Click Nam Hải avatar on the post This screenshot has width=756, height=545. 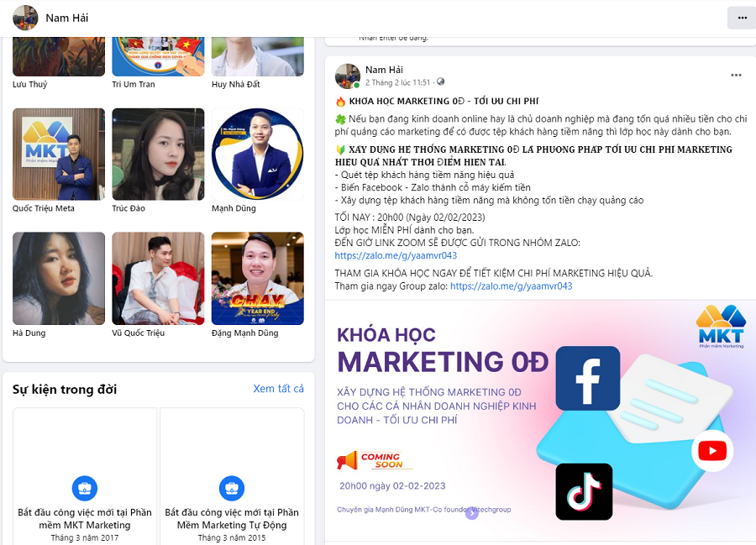348,76
